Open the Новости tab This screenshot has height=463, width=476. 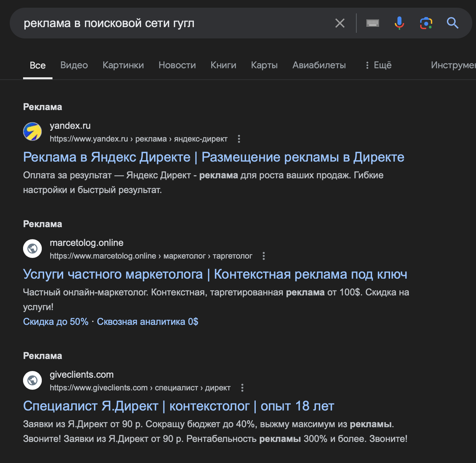pos(177,65)
